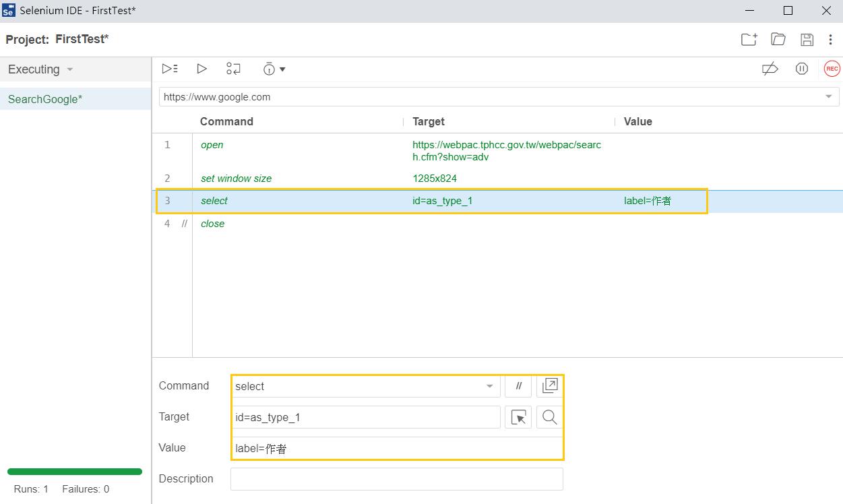
Task: Click the label=作者 value cell in table
Action: pyautogui.click(x=648, y=201)
